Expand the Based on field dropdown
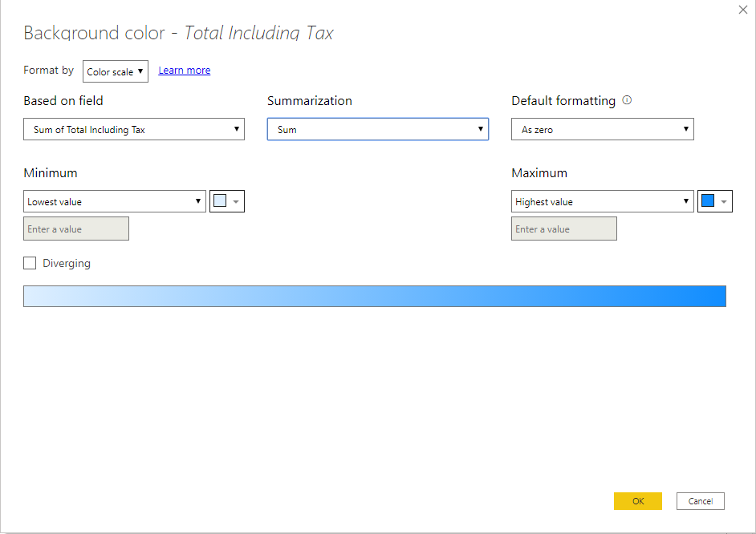This screenshot has width=756, height=534. click(x=134, y=129)
